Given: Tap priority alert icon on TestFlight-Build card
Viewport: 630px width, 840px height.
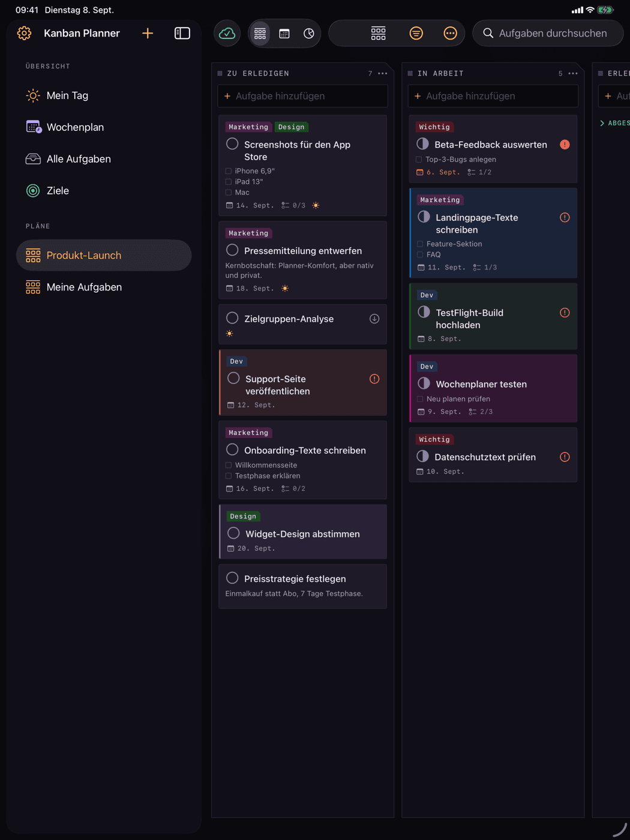Looking at the screenshot, I should tap(565, 313).
